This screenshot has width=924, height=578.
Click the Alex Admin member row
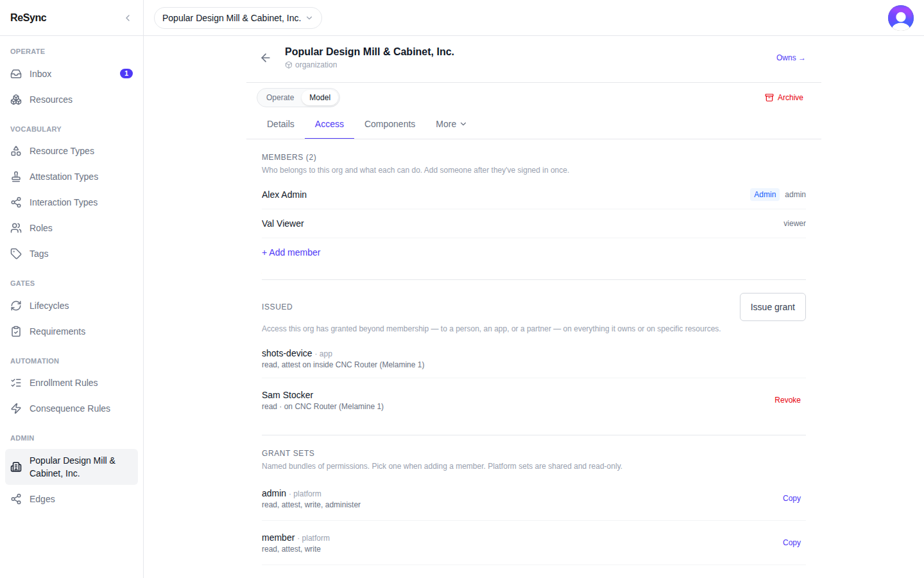tap(534, 195)
